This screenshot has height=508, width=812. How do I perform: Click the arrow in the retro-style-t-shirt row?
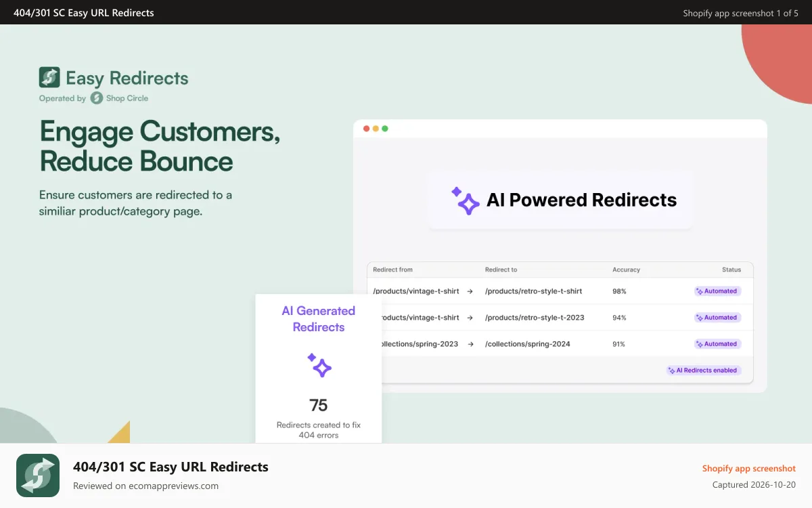point(470,291)
